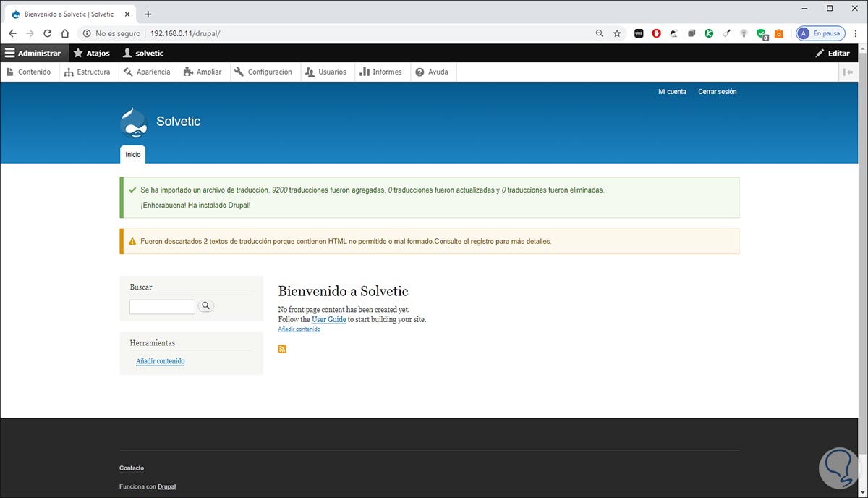The width and height of the screenshot is (868, 498).
Task: Open a new browser tab
Action: click(148, 14)
